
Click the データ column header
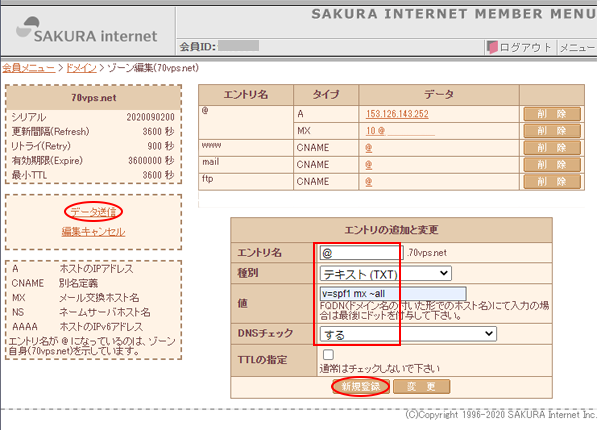(x=439, y=95)
